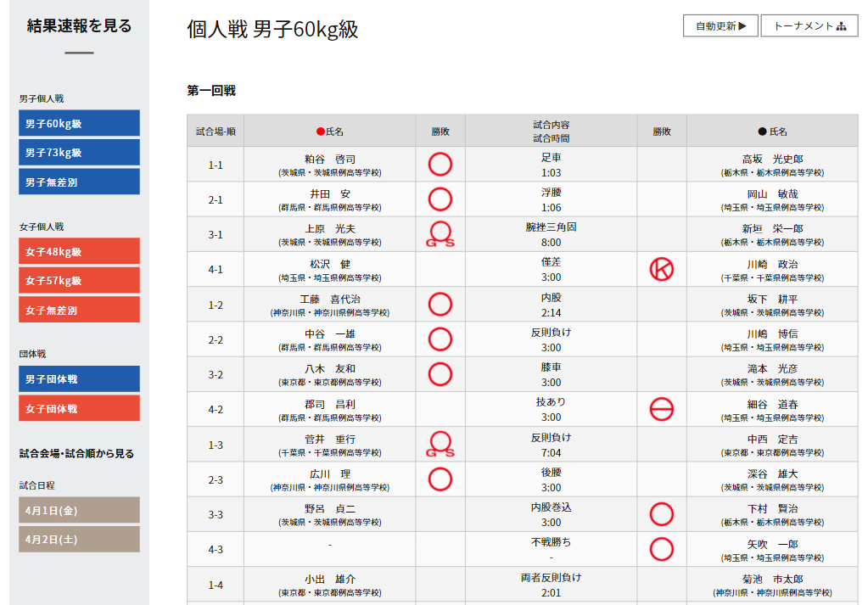Click the win circle for match 1-1
The image size is (868, 605).
click(x=440, y=164)
